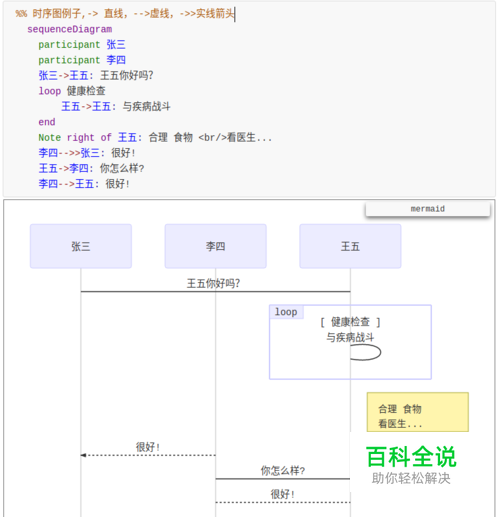Click the yellow note '合理 食物 看医生...'

(x=418, y=412)
